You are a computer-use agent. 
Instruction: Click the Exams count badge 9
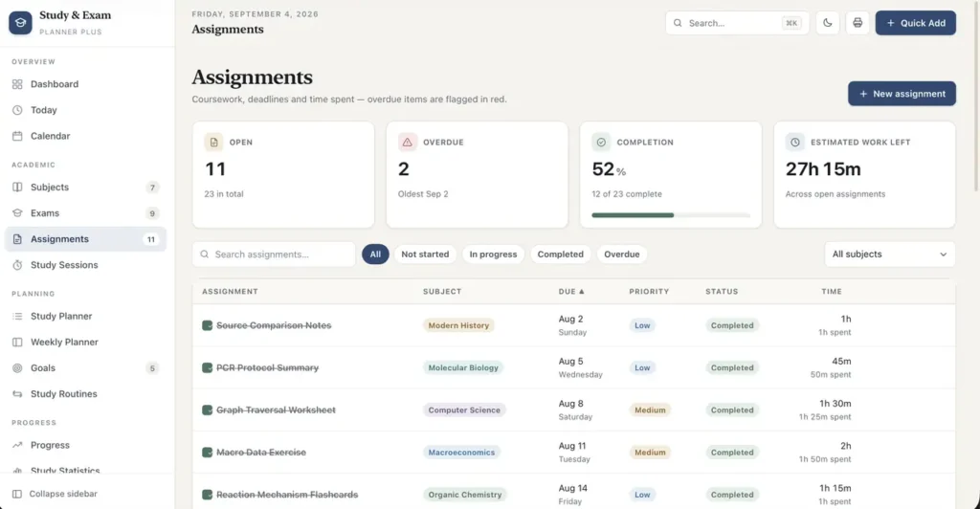(x=152, y=213)
